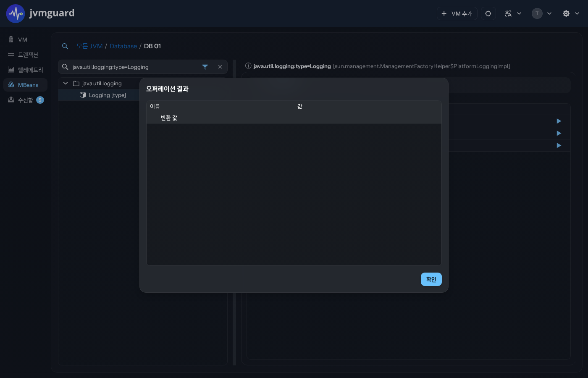Run the first operation play arrow

pyautogui.click(x=559, y=121)
